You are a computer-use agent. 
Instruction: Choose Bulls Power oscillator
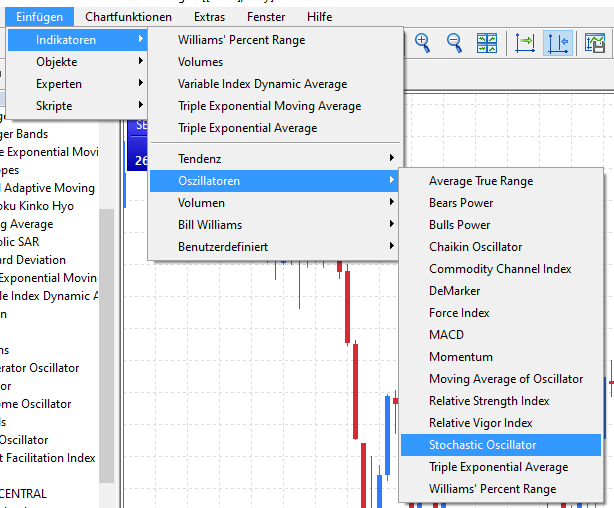click(x=501, y=225)
